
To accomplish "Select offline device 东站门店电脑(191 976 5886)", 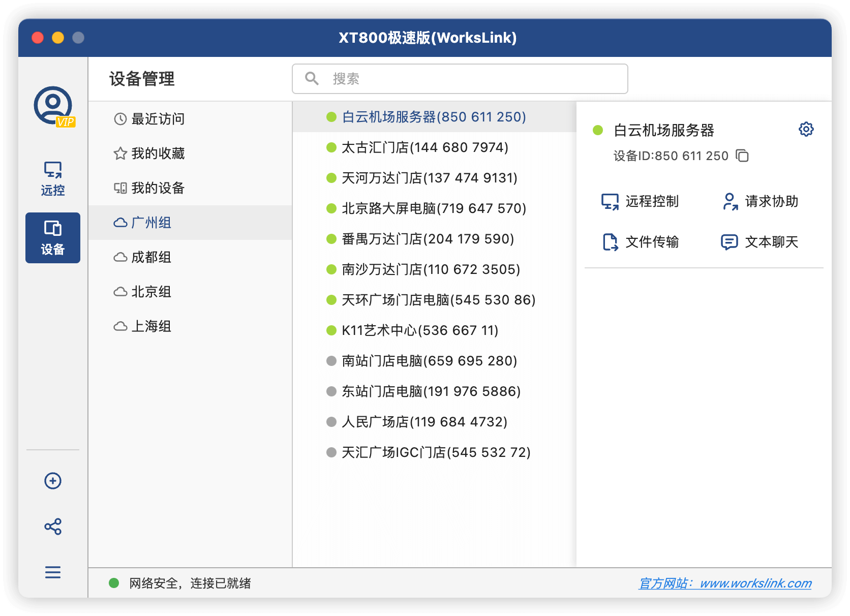I will point(434,391).
